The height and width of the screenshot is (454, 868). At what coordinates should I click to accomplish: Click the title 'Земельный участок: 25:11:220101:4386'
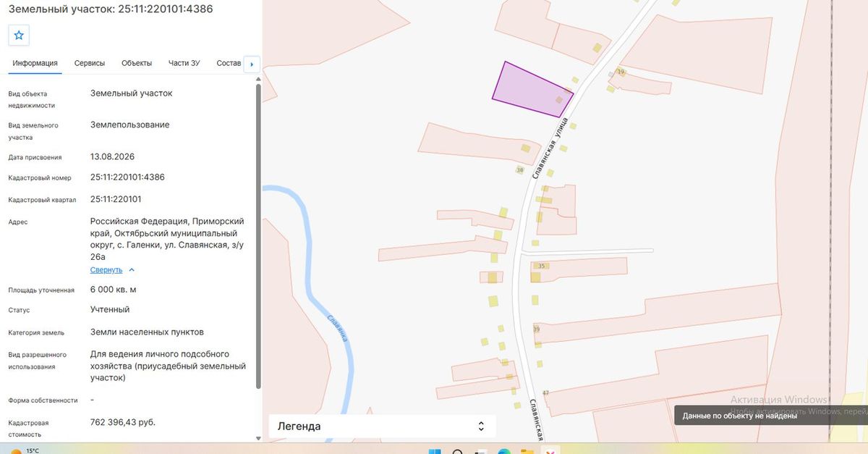click(111, 9)
